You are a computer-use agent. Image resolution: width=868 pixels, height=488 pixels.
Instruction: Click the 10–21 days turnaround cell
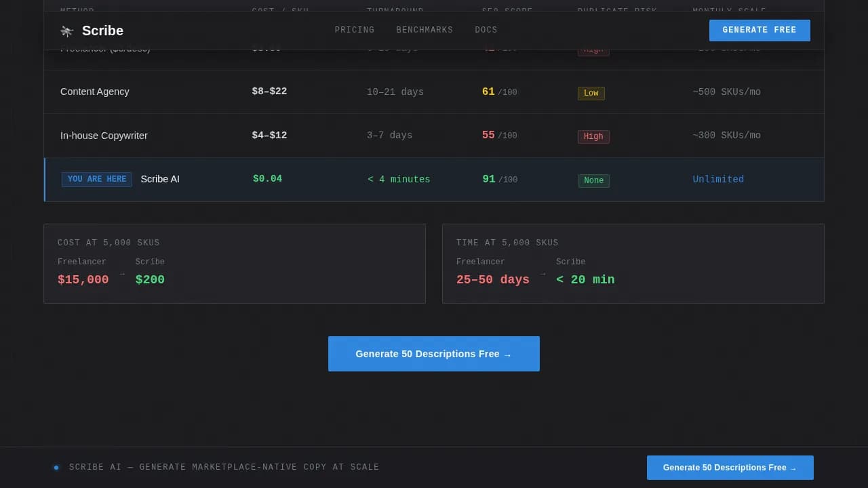click(395, 92)
